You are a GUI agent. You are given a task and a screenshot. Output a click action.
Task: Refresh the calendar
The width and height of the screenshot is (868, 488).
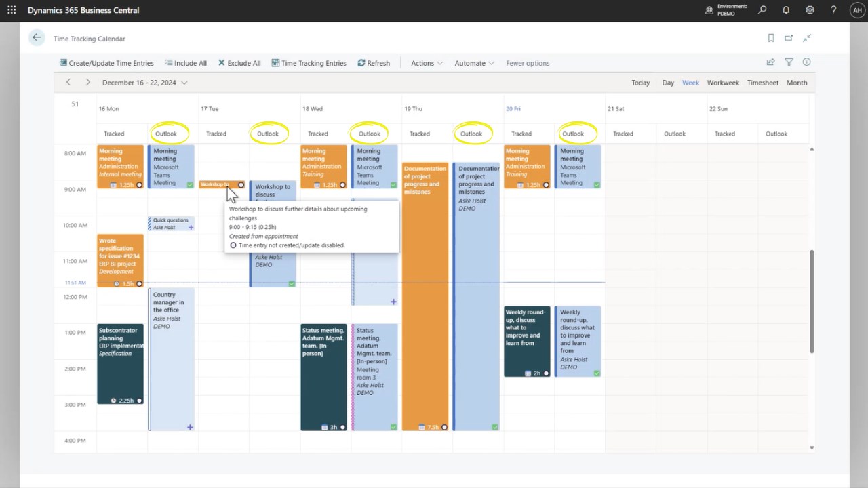[374, 63]
